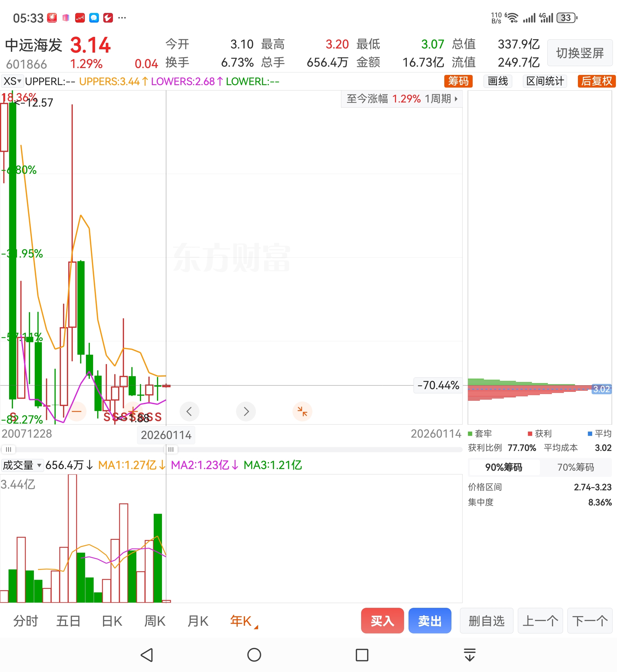Viewport: 617px width, 672px height.
Task: Click 切换竖屏 to switch to portrait
Action: click(x=580, y=53)
